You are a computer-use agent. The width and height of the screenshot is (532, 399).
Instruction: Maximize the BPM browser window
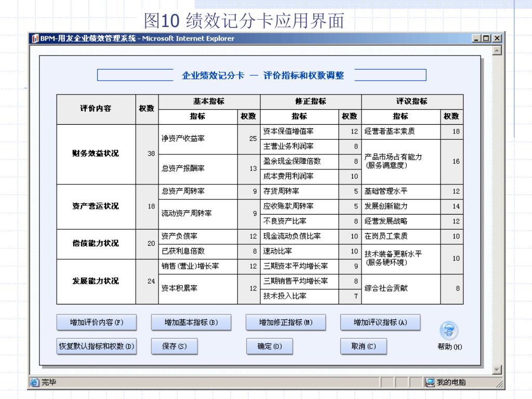[x=486, y=38]
